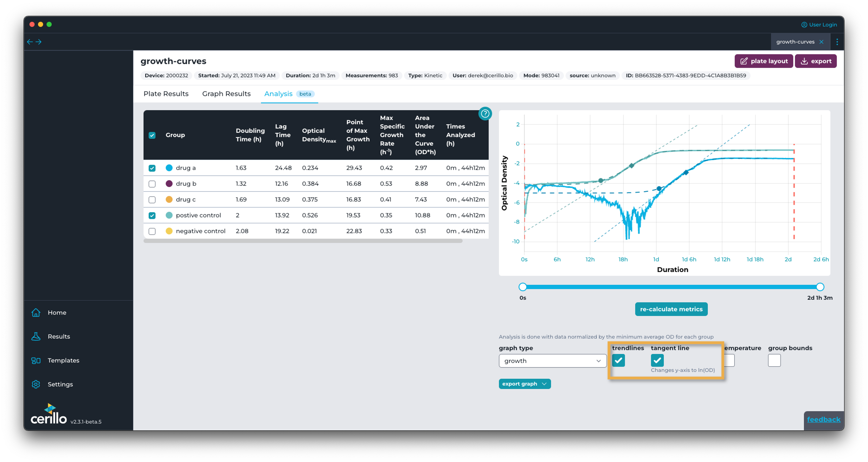The height and width of the screenshot is (462, 868).
Task: Disable the trendlines checkbox
Action: click(x=618, y=360)
